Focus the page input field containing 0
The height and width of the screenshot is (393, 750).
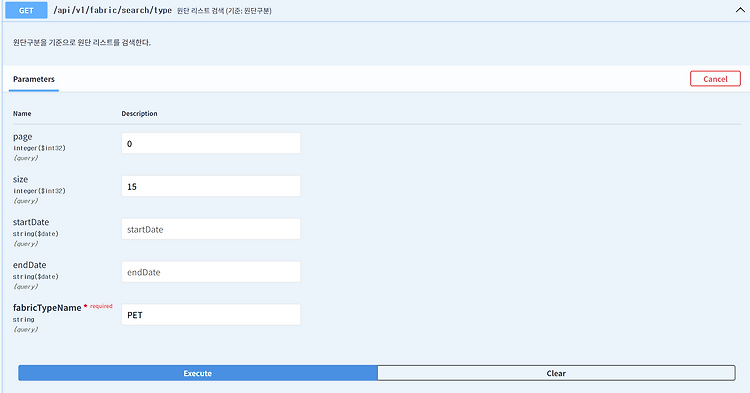[211, 143]
